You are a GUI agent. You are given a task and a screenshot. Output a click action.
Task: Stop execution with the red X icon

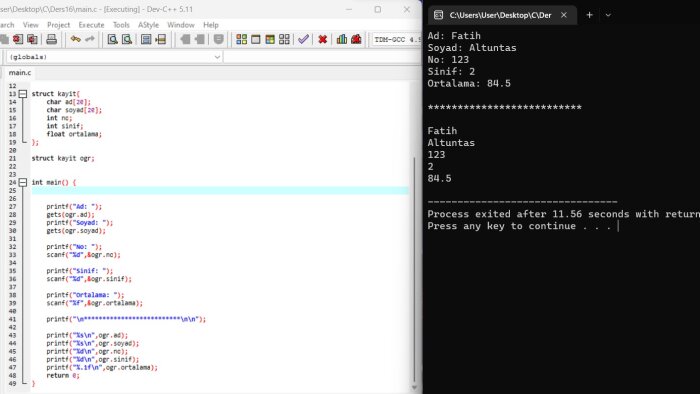pyautogui.click(x=322, y=39)
